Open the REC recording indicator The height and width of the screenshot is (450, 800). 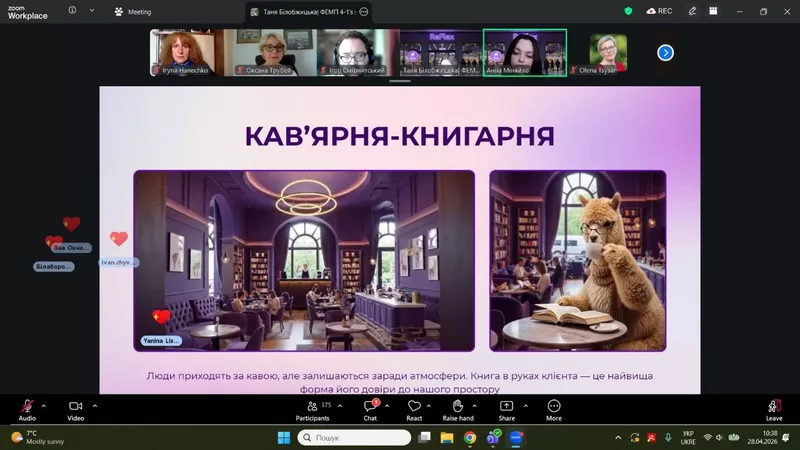(x=659, y=11)
